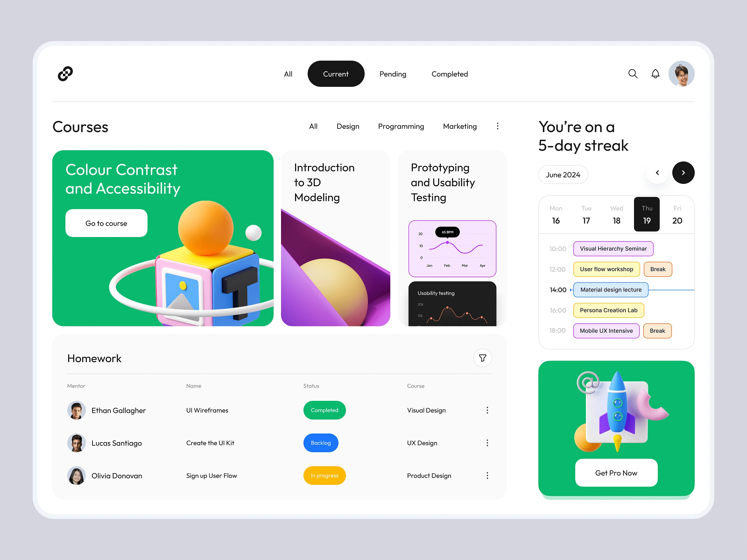Viewport: 747px width, 560px height.
Task: Select the Current tab filter
Action: [335, 74]
